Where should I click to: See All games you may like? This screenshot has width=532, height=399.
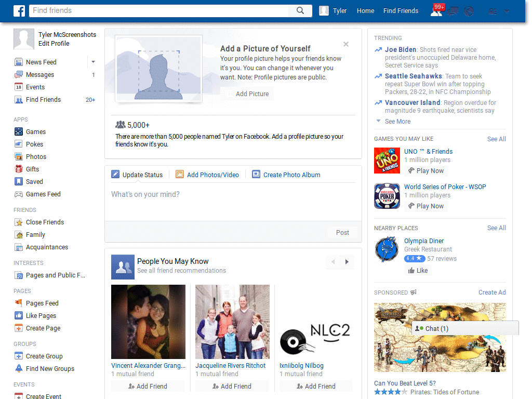[496, 139]
